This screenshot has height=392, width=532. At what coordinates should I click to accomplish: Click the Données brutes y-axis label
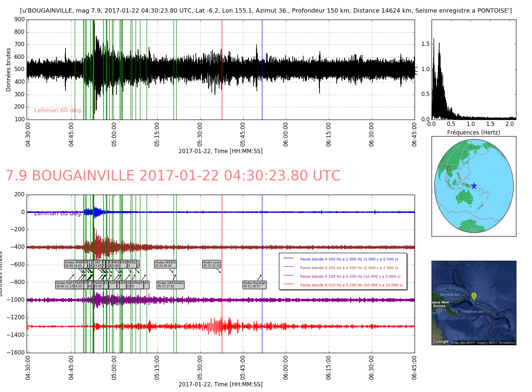click(9, 70)
